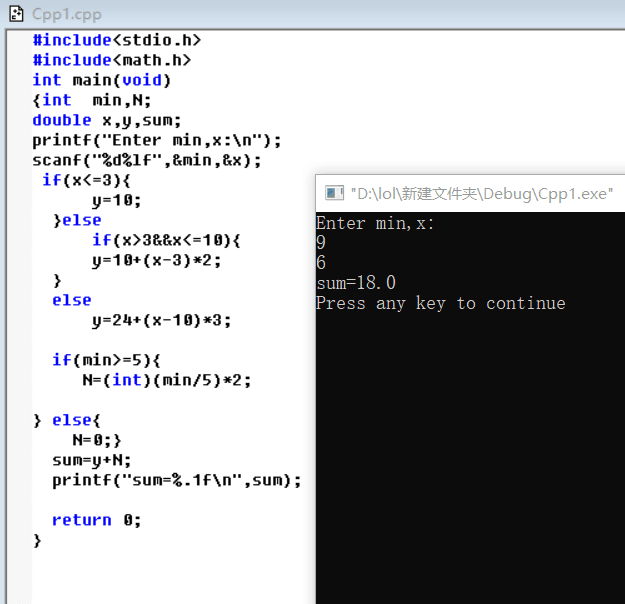625x604 pixels.
Task: Click the console input value 9
Action: click(321, 242)
